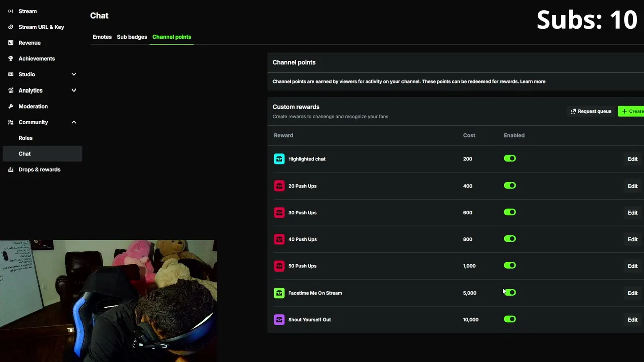Disable the Highlighted chat reward toggle
Screen dimensions: 644x362
pyautogui.click(x=510, y=159)
